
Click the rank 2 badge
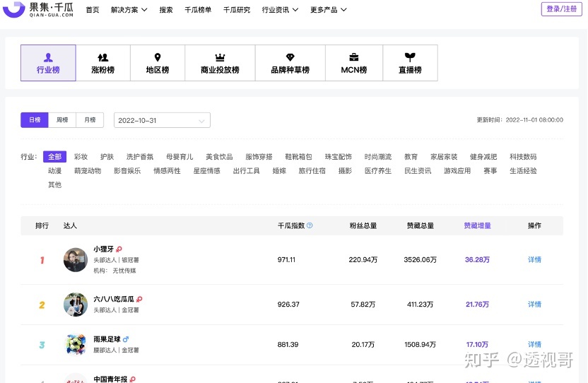point(42,305)
